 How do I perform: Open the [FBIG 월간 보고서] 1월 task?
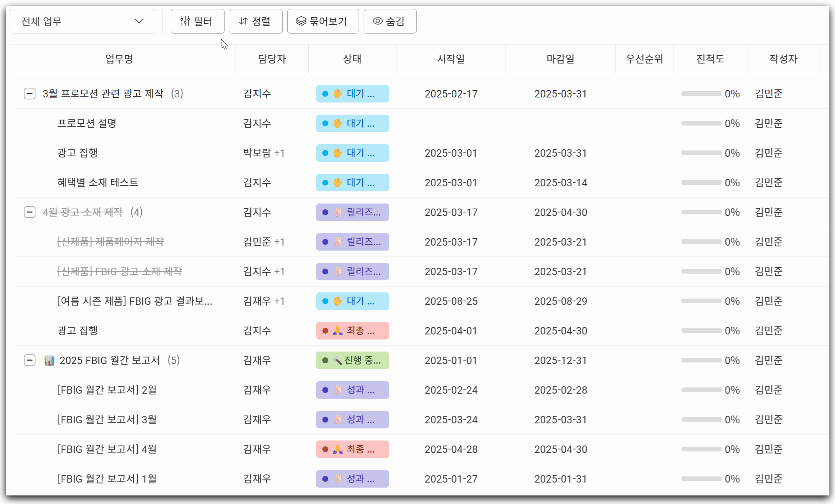(107, 479)
